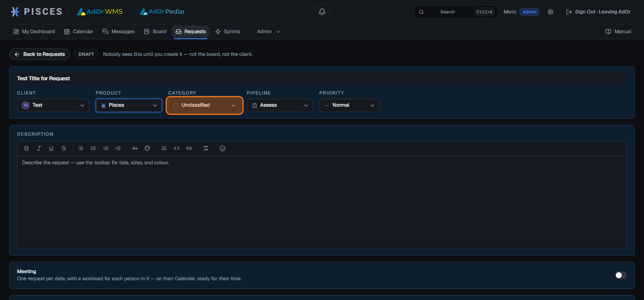
Task: Click into the description text area
Action: click(322, 202)
